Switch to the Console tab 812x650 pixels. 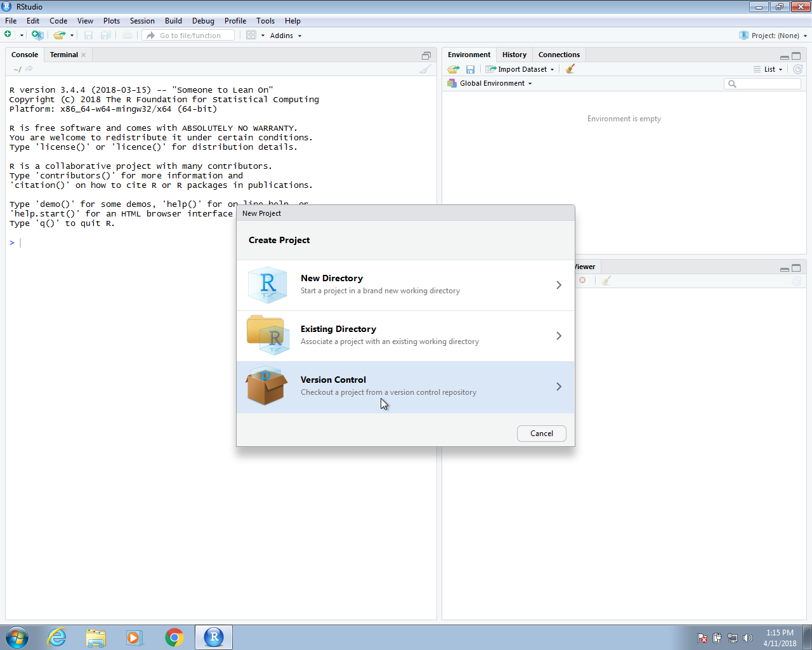point(25,55)
